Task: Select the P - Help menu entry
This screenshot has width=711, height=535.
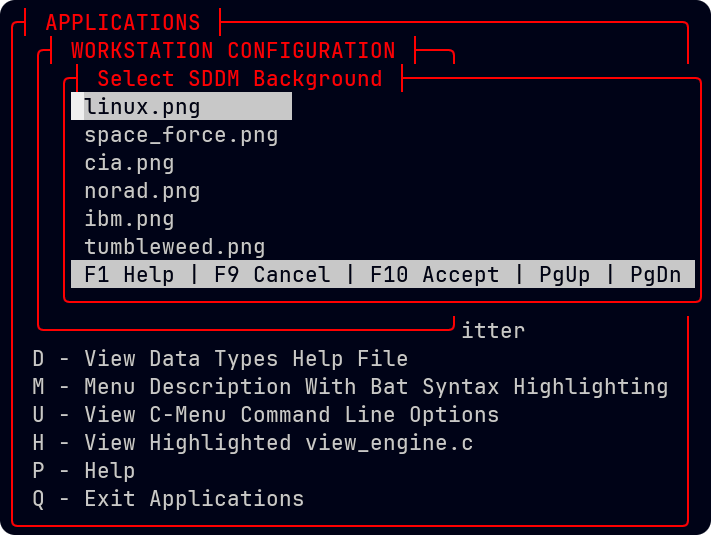Action: coord(84,471)
